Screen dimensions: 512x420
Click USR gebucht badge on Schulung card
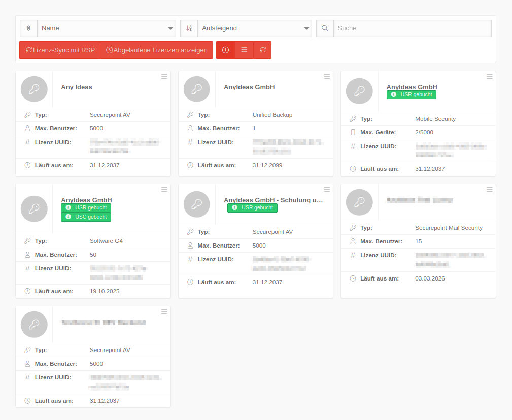(252, 208)
